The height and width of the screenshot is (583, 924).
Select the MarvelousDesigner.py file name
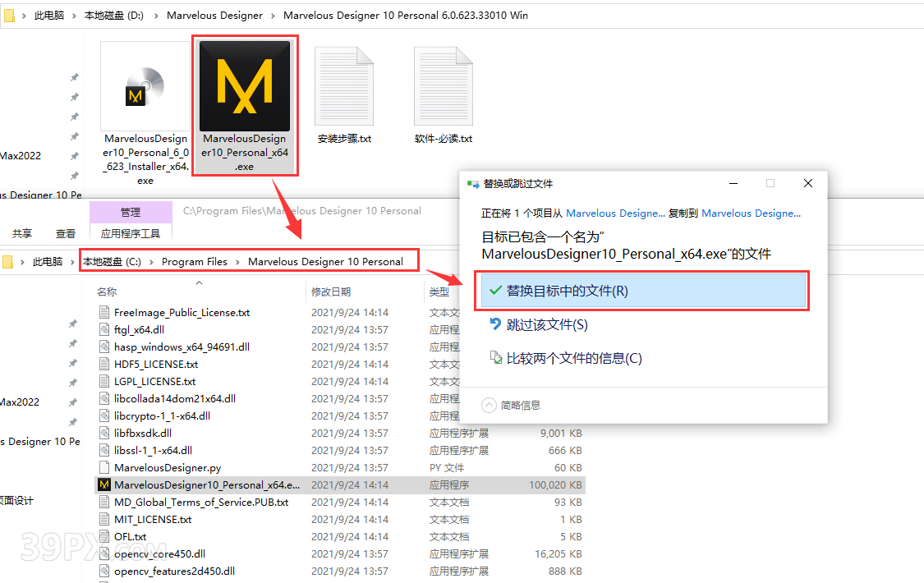coord(168,467)
